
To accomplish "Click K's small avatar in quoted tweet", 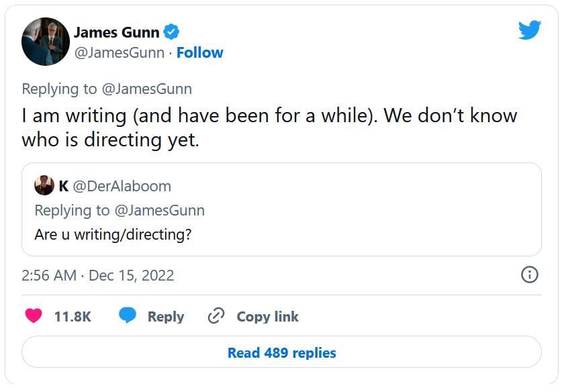I will [44, 186].
